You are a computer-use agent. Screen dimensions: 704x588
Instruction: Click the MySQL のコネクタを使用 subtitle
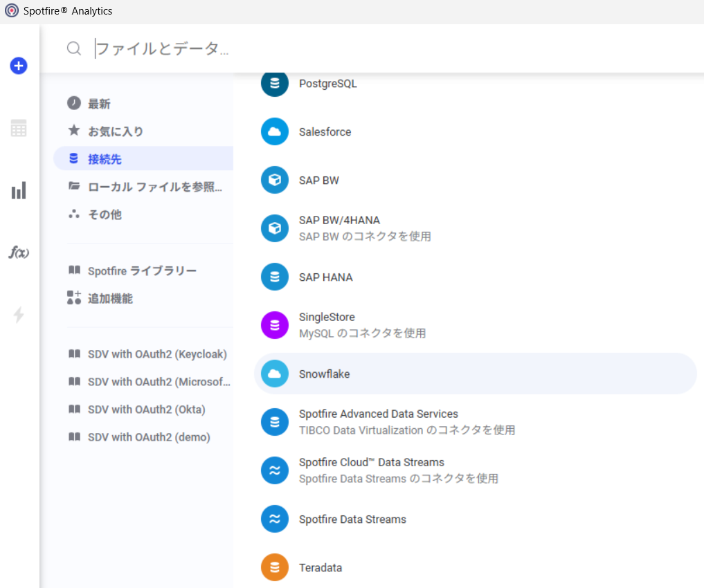[362, 333]
